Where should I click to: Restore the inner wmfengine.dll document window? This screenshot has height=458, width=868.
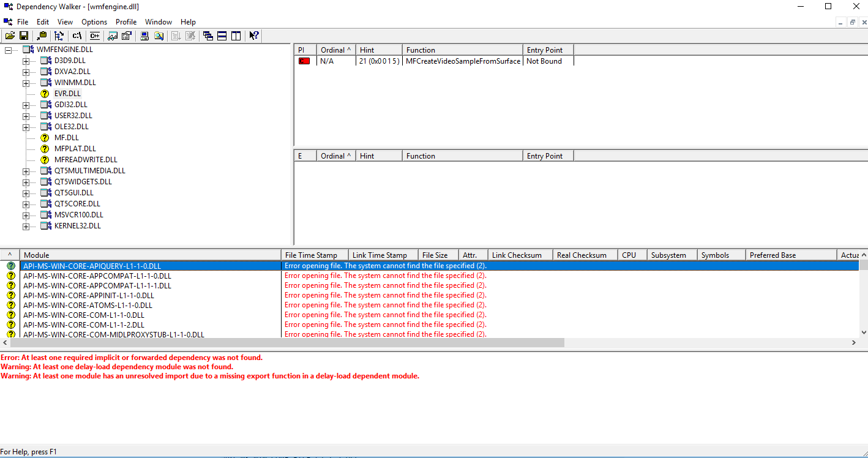click(x=852, y=22)
